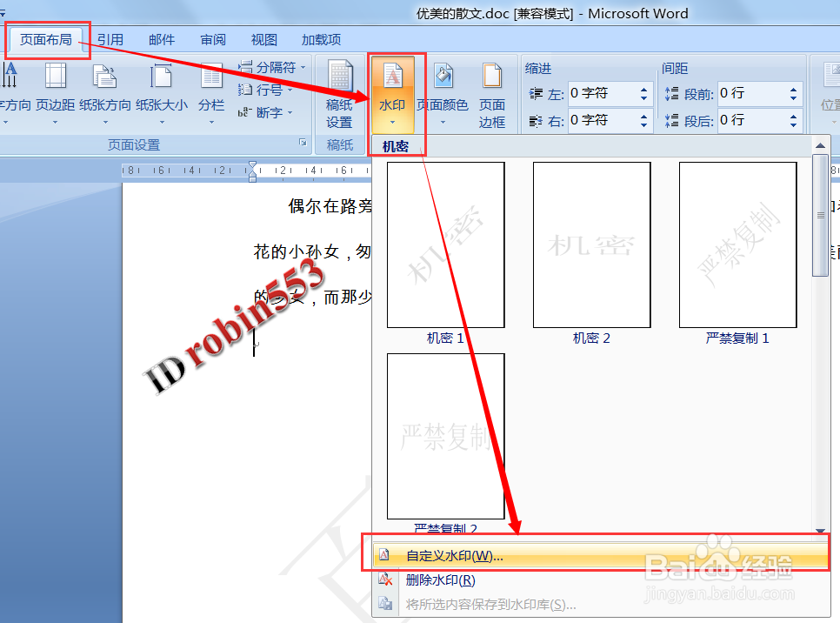Switch to the 审阅 ribbon tab

tap(213, 39)
